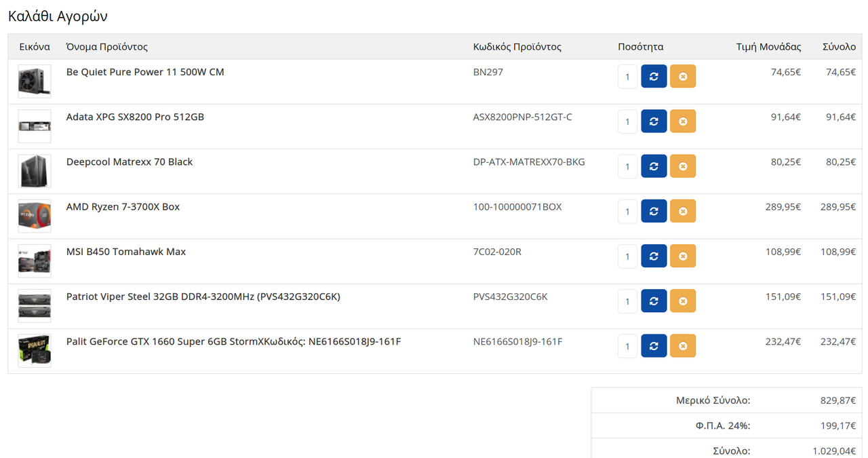Remove Adata XPG SX8200 Pro from cart
The width and height of the screenshot is (868, 458).
pos(683,121)
